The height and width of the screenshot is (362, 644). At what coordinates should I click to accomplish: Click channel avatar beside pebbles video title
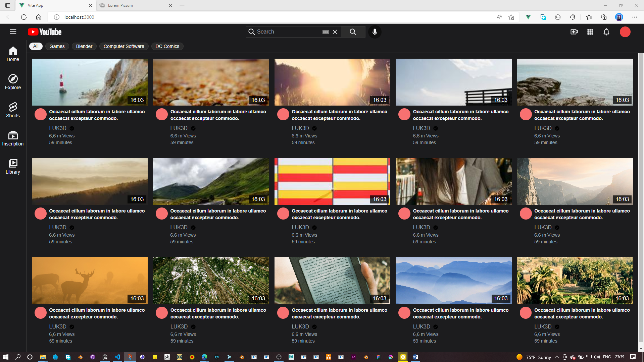(162, 114)
